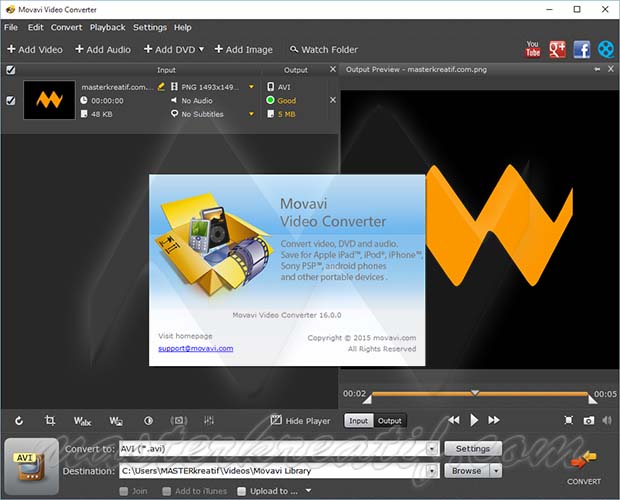Open the No Subtitles dropdown arrow
This screenshot has width=620, height=500.
(x=251, y=114)
